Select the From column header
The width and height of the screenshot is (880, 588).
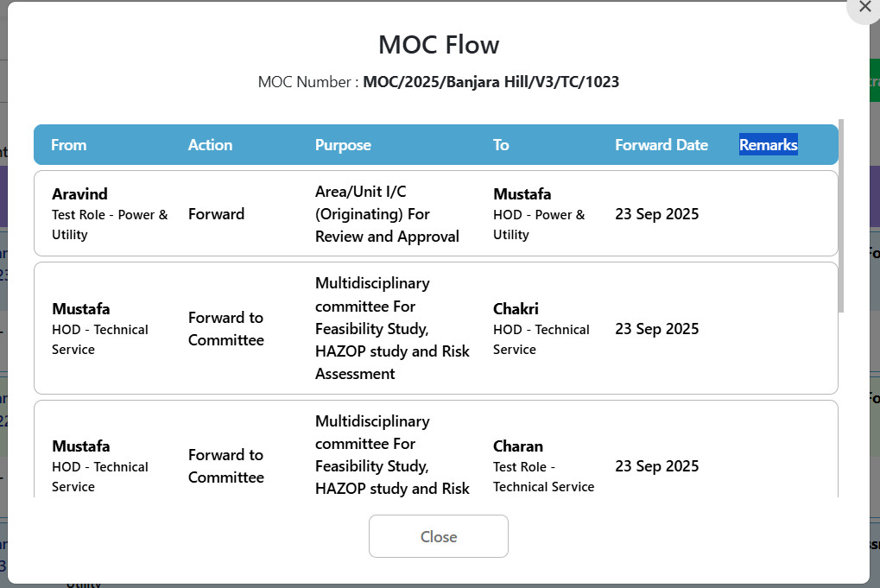(x=69, y=145)
